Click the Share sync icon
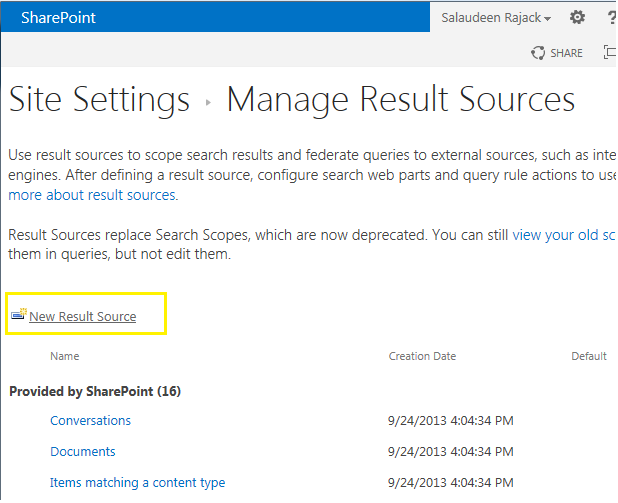Image resolution: width=618 pixels, height=503 pixels. [x=538, y=53]
